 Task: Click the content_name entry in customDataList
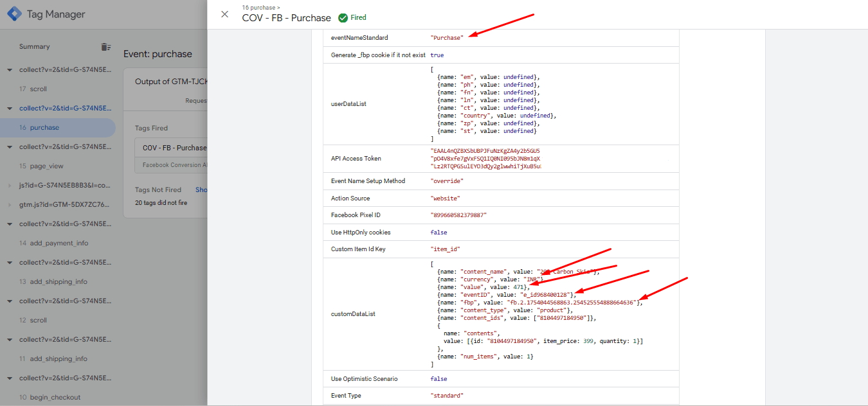(x=518, y=272)
